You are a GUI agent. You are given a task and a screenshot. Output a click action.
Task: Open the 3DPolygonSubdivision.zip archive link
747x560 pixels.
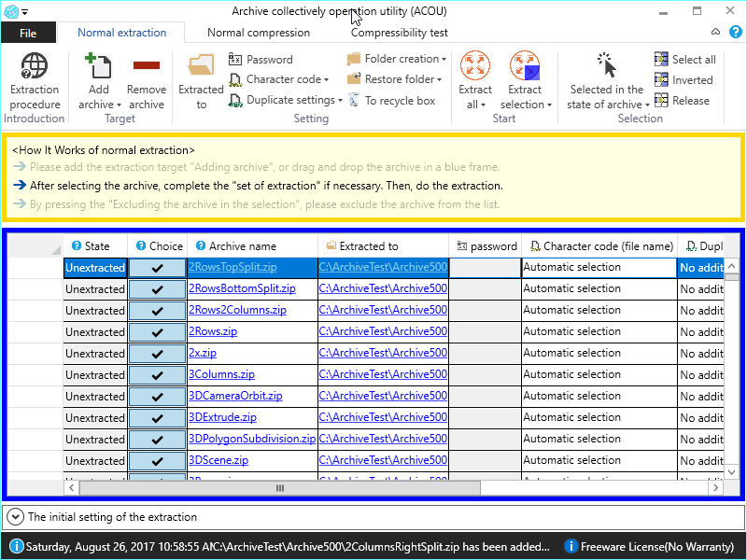(252, 439)
